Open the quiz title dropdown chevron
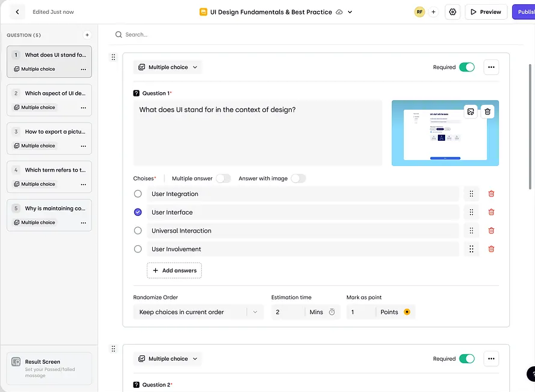 (x=350, y=12)
